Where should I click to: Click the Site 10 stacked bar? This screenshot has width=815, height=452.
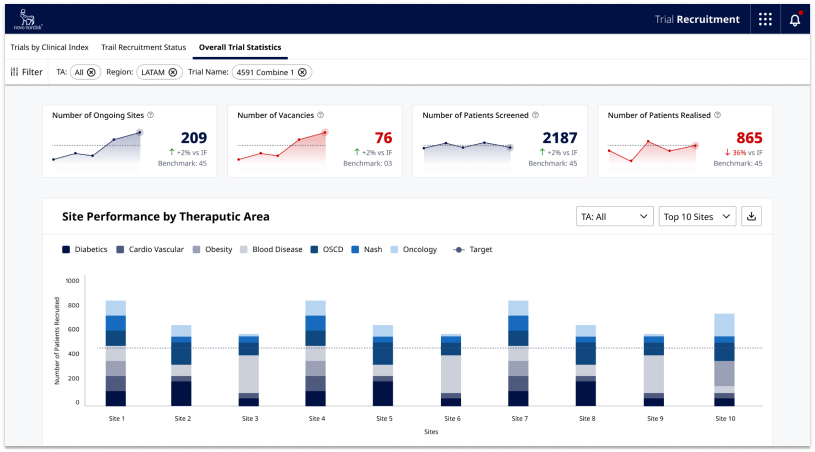724,360
